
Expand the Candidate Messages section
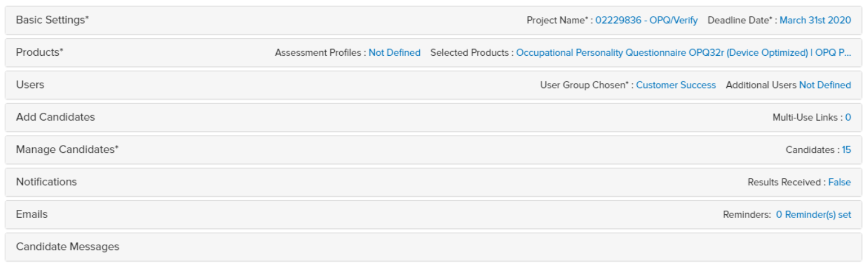(67, 246)
